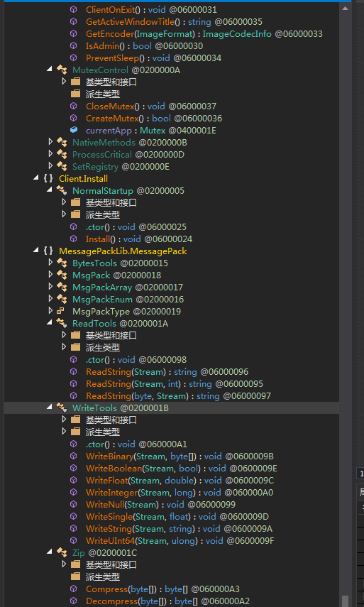This screenshot has width=364, height=607.
Task: Expand the MsgPackType enum node
Action: (50, 311)
